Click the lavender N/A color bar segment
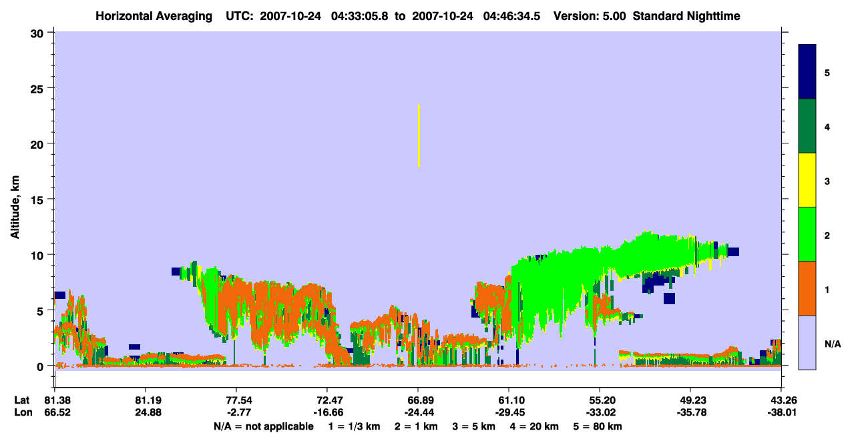Image resolution: width=868 pixels, height=445 pixels. 807,342
